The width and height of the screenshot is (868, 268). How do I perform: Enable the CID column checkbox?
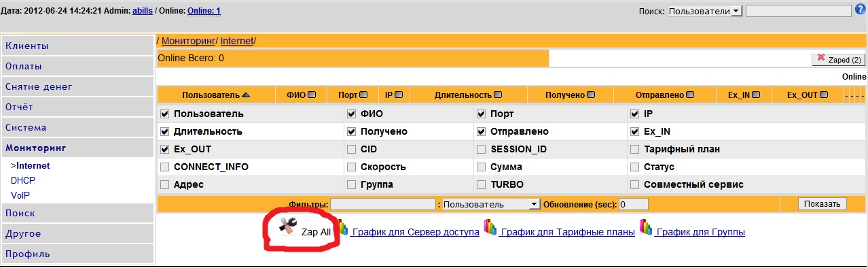coord(352,149)
